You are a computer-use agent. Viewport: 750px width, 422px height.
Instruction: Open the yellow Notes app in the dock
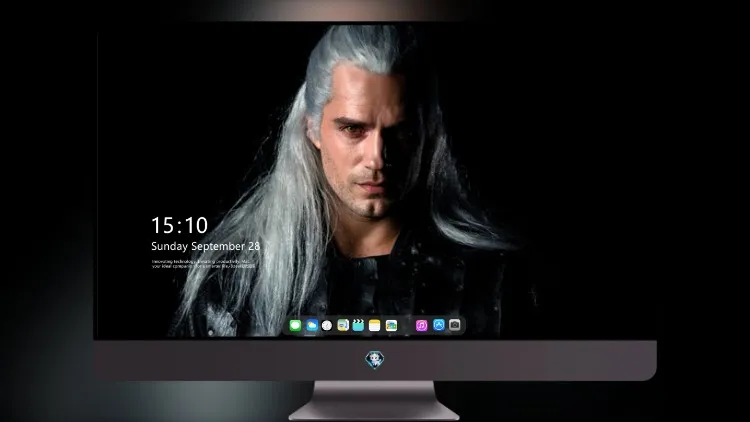(x=375, y=325)
